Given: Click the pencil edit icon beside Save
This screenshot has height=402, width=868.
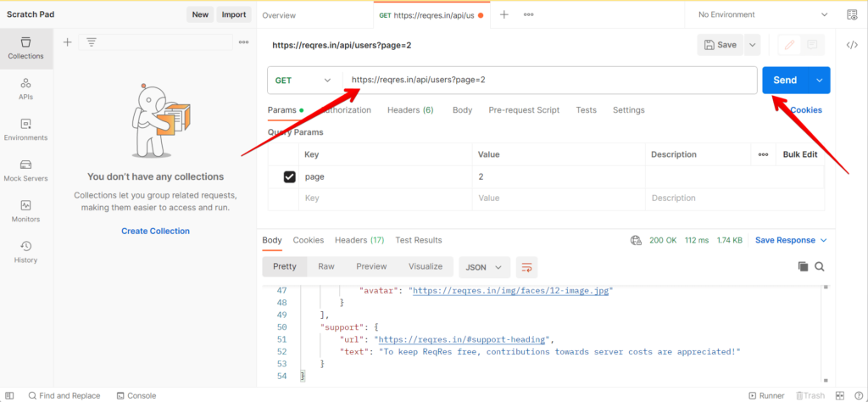Looking at the screenshot, I should pyautogui.click(x=789, y=45).
